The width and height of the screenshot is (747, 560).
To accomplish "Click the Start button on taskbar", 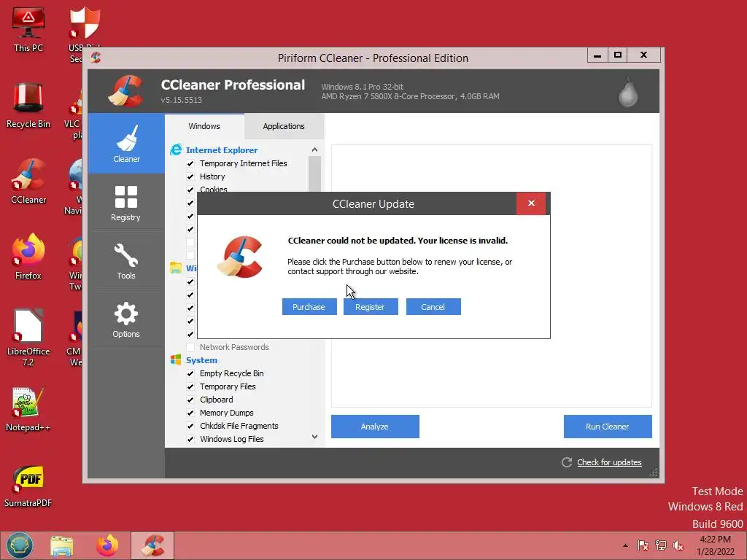I will click(x=20, y=545).
